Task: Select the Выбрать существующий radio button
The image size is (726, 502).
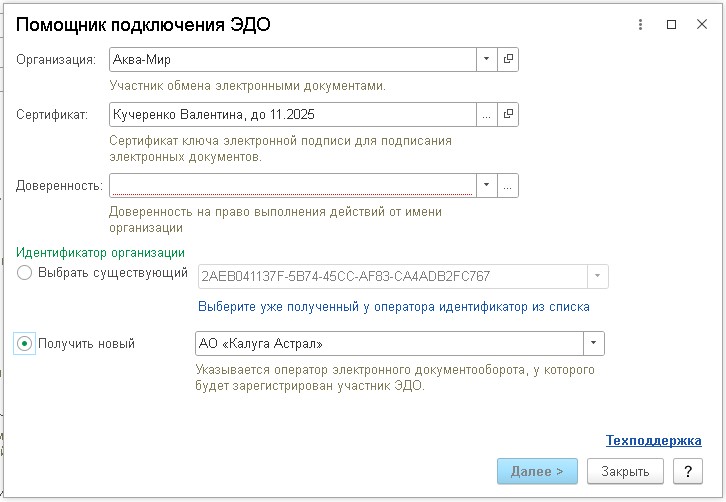Action: tap(24, 272)
